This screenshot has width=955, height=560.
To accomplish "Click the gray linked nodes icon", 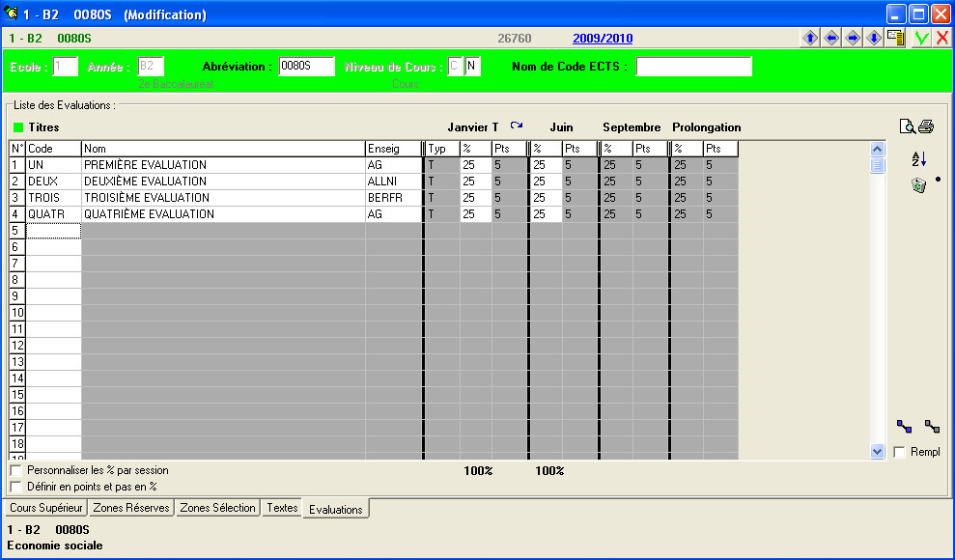I will [932, 426].
